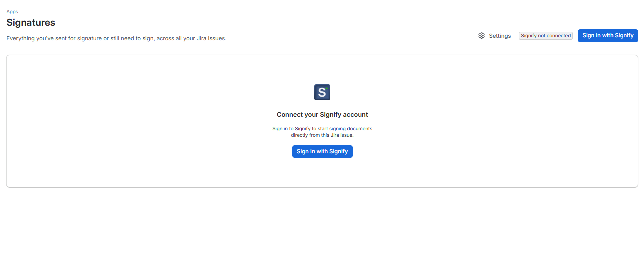Click the top-right Sign in with Signify button
The image size is (644, 254).
click(x=608, y=36)
